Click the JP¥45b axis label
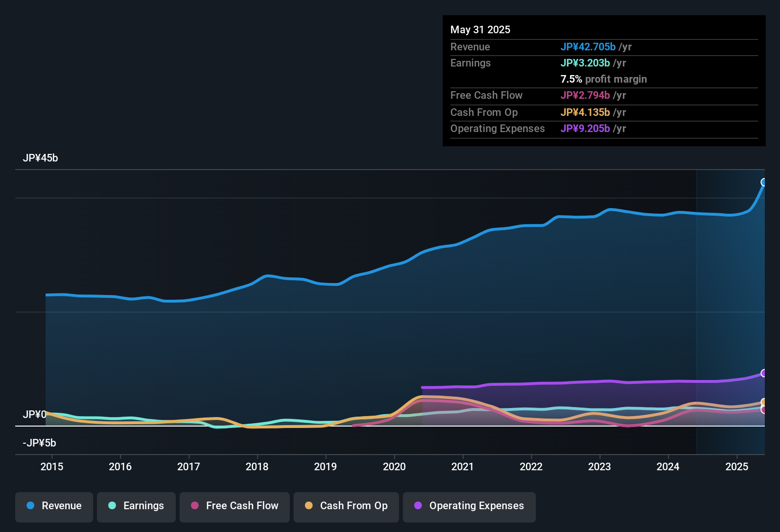This screenshot has width=780, height=532. 41,158
